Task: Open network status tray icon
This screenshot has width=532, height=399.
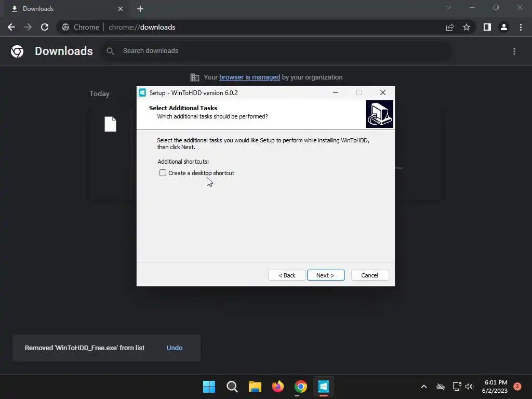Action: point(457,387)
